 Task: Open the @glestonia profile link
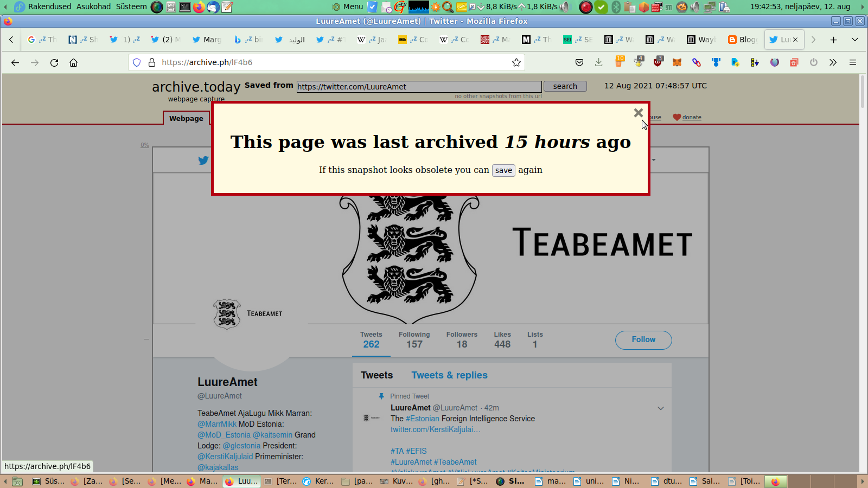pyautogui.click(x=241, y=446)
